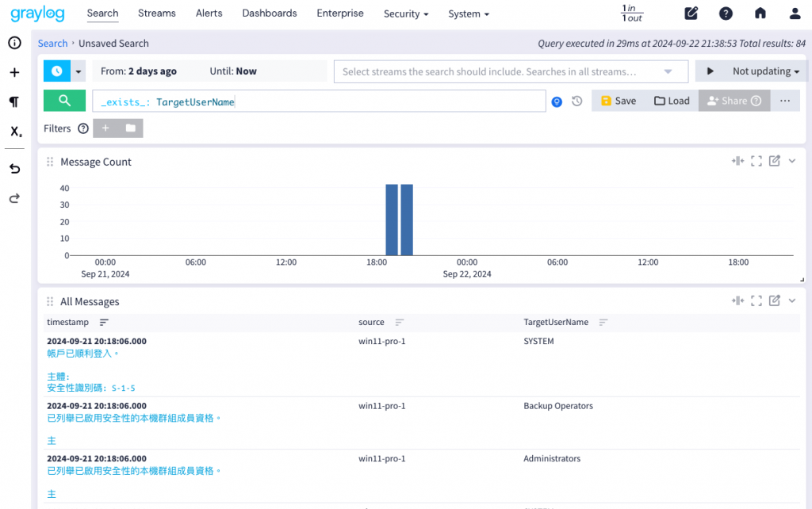Add a new filter with the plus

tap(105, 128)
